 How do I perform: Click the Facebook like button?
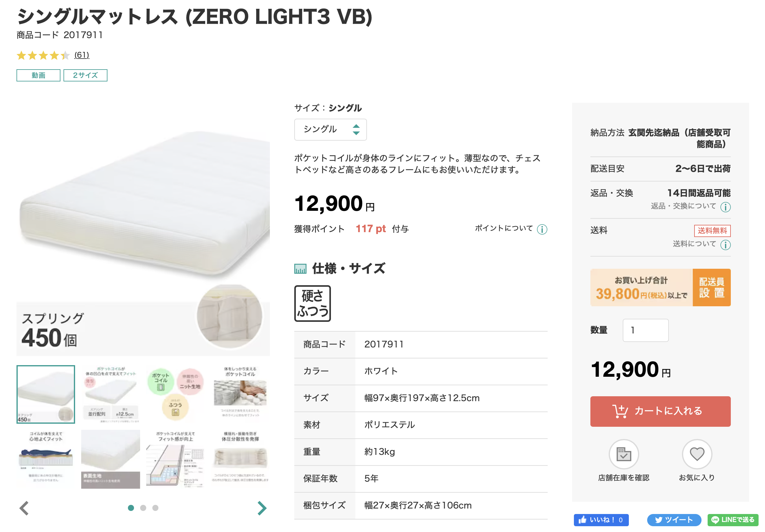coord(601,520)
